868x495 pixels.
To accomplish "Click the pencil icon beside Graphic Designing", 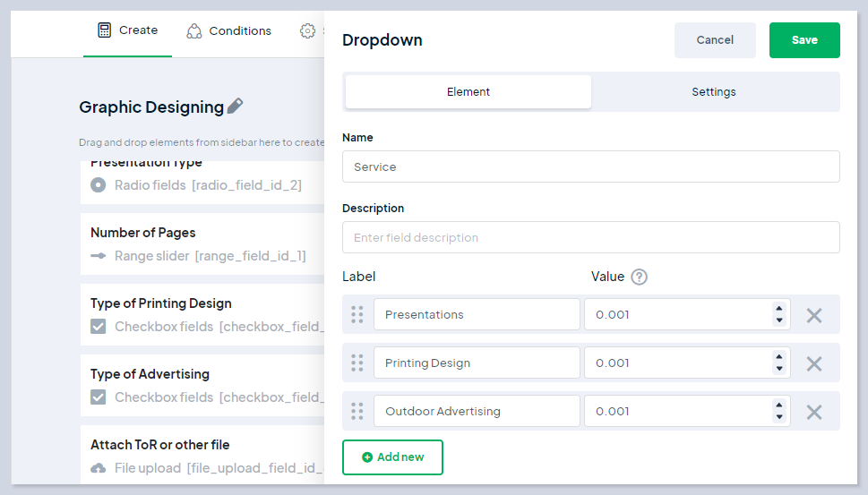I will click(235, 107).
